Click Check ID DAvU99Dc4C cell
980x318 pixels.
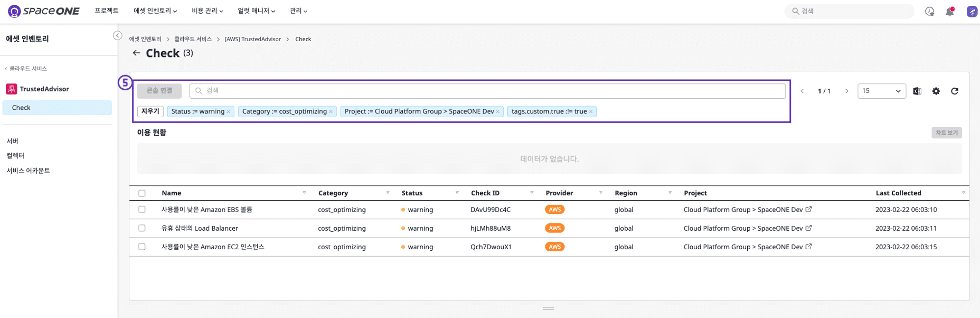click(490, 210)
